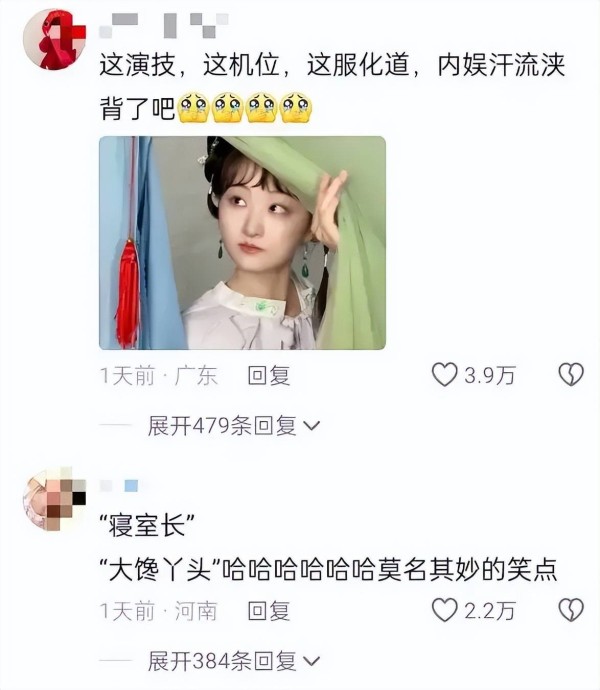This screenshot has width=600, height=690.
Task: Open the attached photo of girl with green veil
Action: pos(242,243)
